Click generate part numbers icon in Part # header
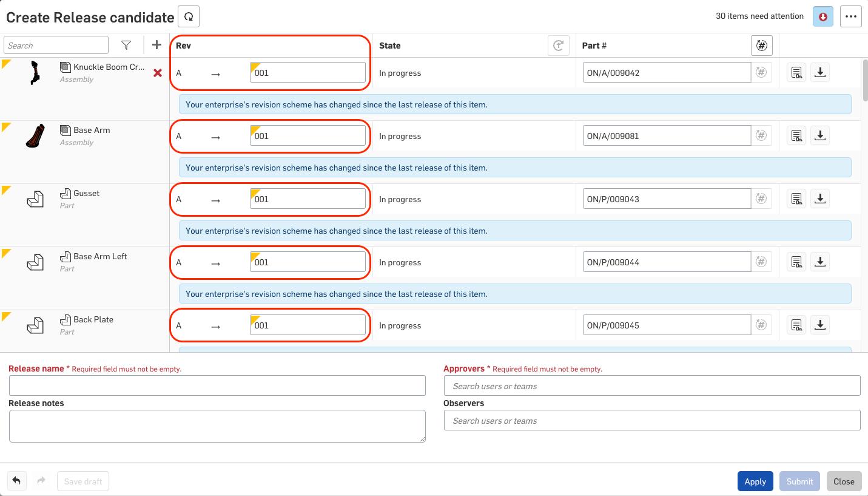The height and width of the screenshot is (496, 868). (x=761, y=46)
